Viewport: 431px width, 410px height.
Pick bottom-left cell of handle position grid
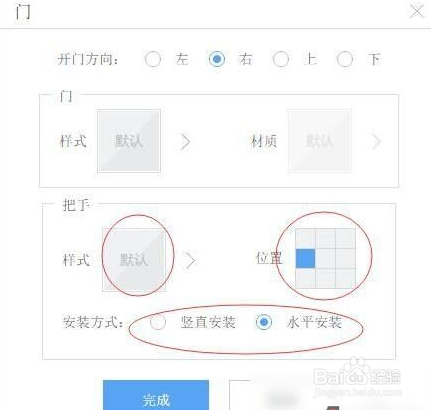(x=305, y=278)
